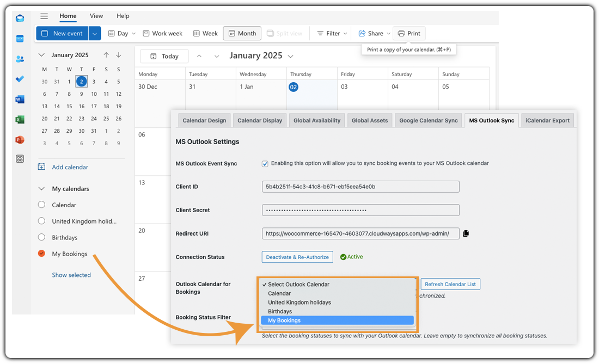The image size is (599, 364).
Task: Open the More apps grid icon
Action: (x=20, y=159)
